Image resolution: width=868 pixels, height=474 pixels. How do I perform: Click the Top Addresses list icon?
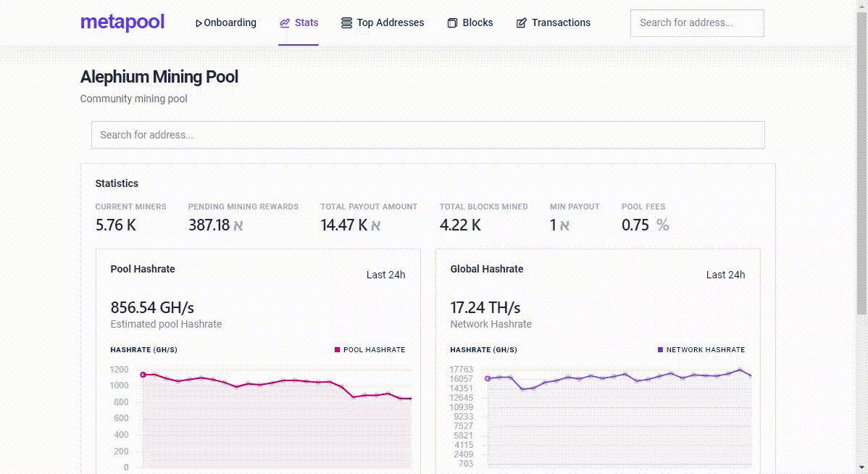tap(346, 22)
